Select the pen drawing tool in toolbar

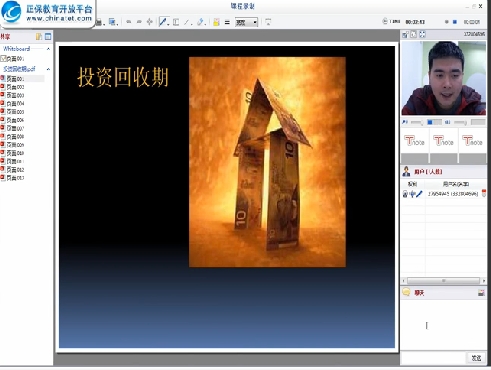[163, 22]
